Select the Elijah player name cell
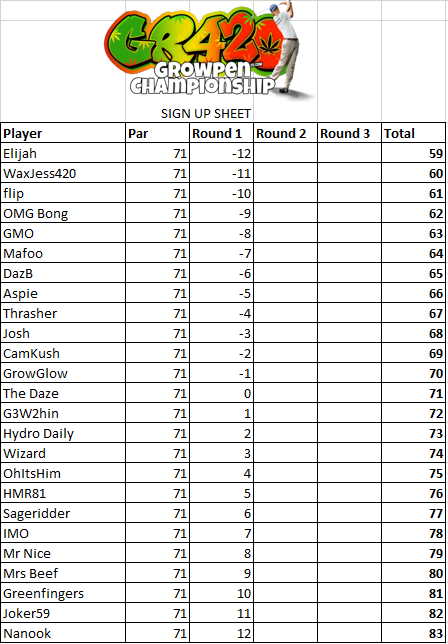Viewport: 448px width, 644px height. pyautogui.click(x=63, y=153)
